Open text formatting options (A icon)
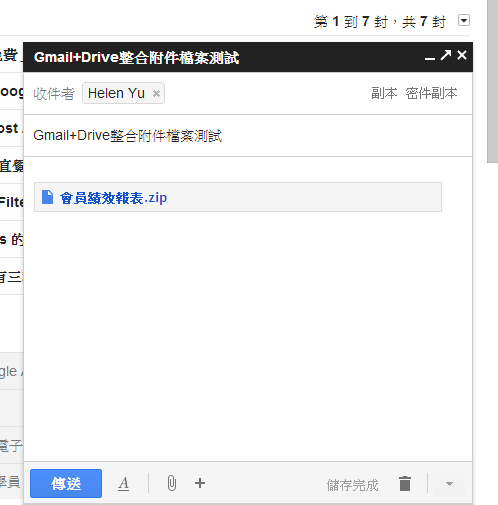This screenshot has height=505, width=498. tap(124, 484)
